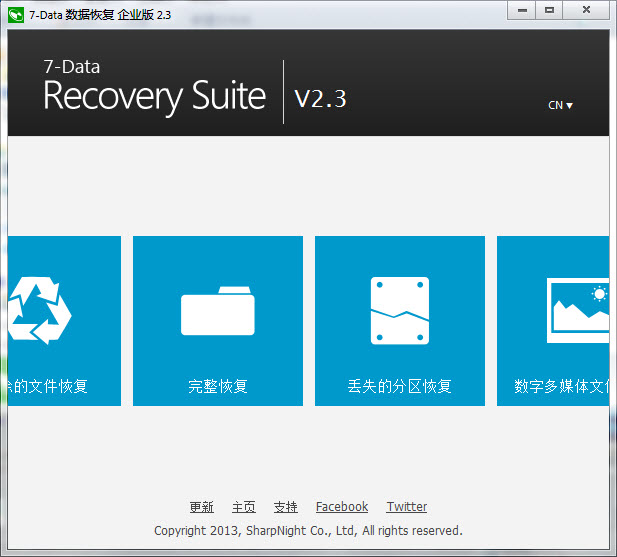617x557 pixels.
Task: Visit the Twitter link
Action: tap(407, 507)
